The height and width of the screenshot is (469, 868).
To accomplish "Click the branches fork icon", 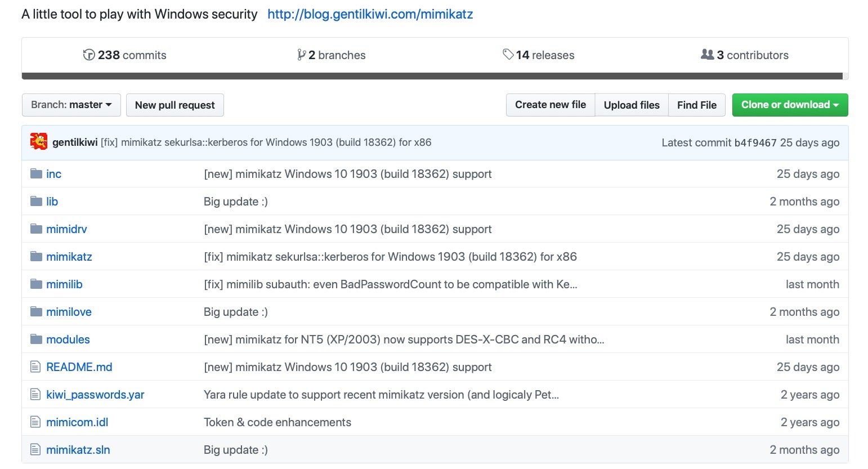I will [302, 55].
